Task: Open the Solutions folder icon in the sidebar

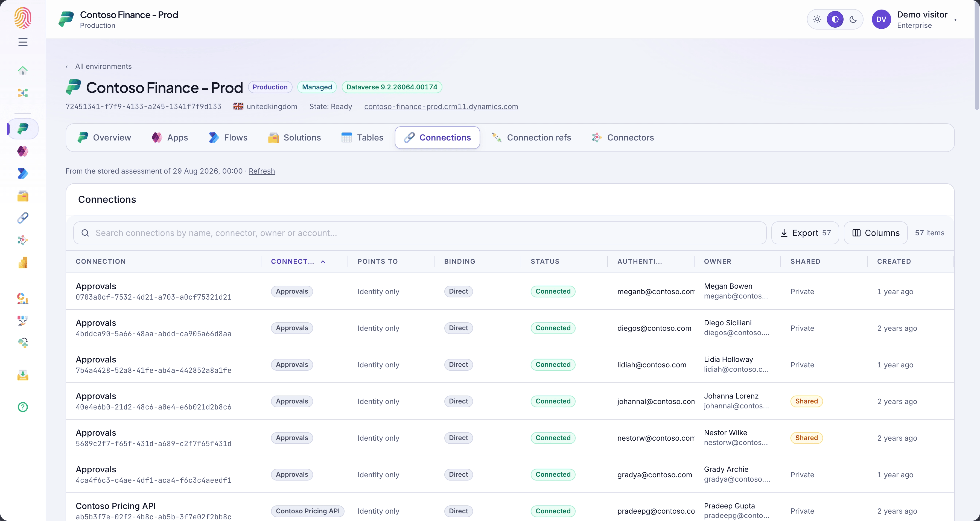Action: click(x=23, y=196)
